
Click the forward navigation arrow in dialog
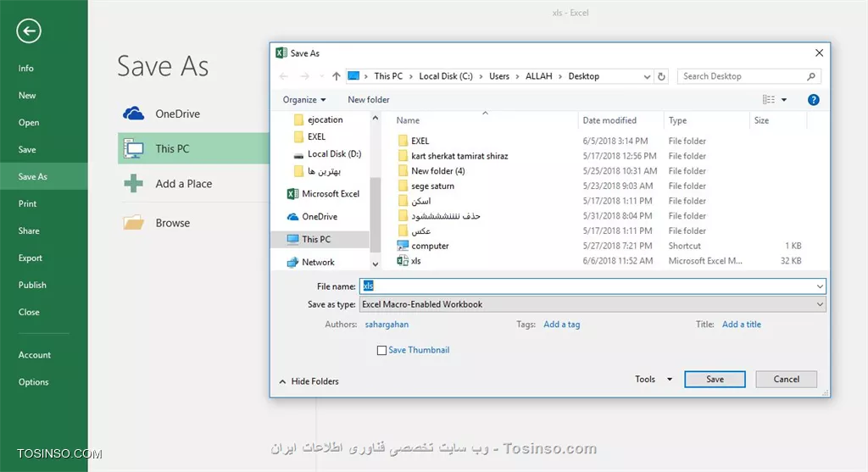coord(304,76)
